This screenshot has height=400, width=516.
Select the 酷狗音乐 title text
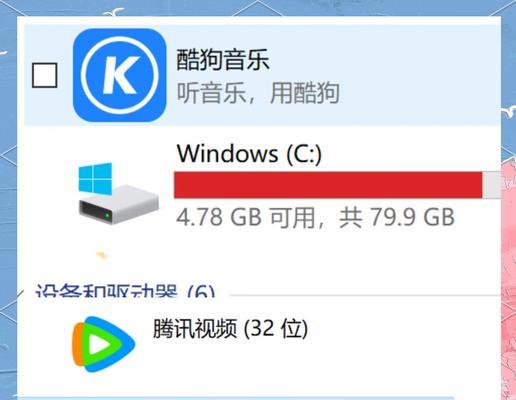tap(223, 60)
